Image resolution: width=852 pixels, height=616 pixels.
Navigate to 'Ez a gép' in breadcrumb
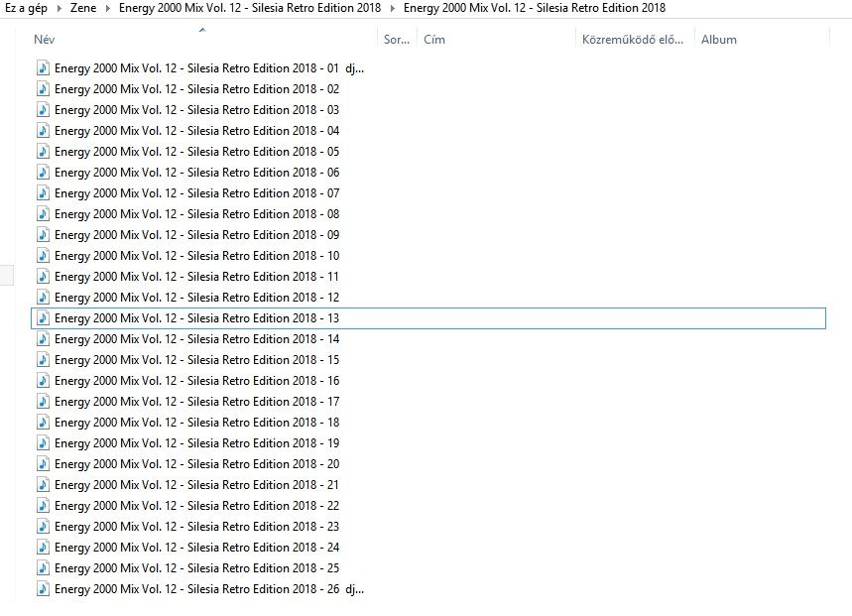tap(26, 8)
